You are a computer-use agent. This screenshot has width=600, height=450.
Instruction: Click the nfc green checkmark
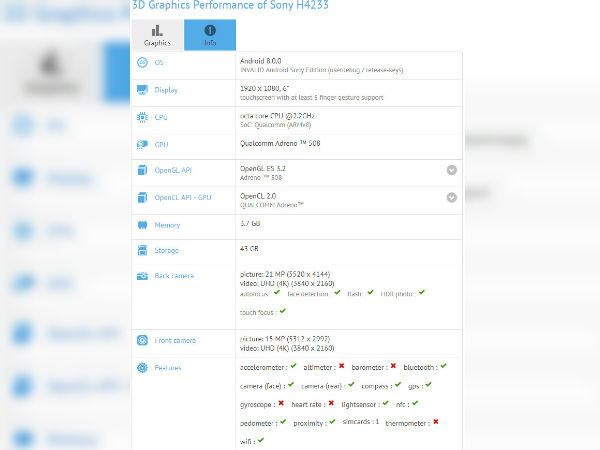(x=415, y=403)
